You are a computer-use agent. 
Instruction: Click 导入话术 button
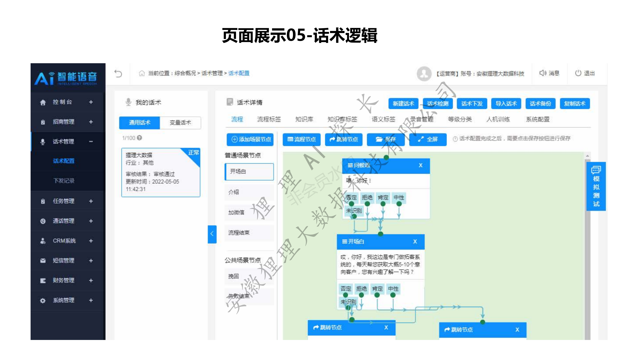pyautogui.click(x=506, y=103)
